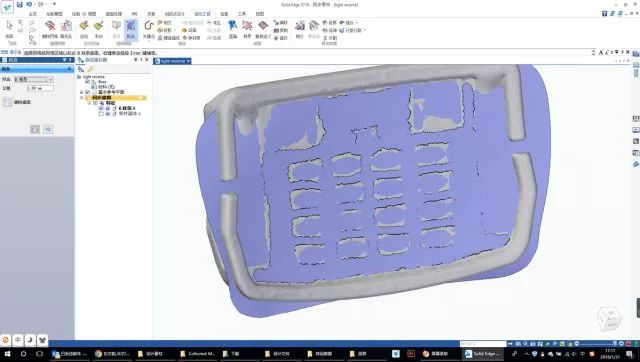Screen dimensions: 640x362
Task: Click the blue pin ribbon tool icon
Action: (x=233, y=25)
